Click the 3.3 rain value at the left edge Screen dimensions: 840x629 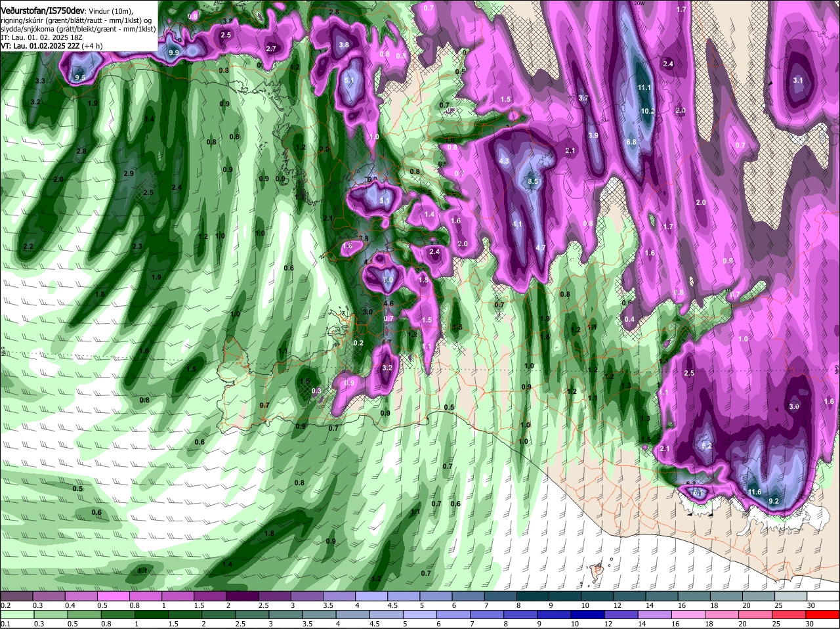click(39, 81)
